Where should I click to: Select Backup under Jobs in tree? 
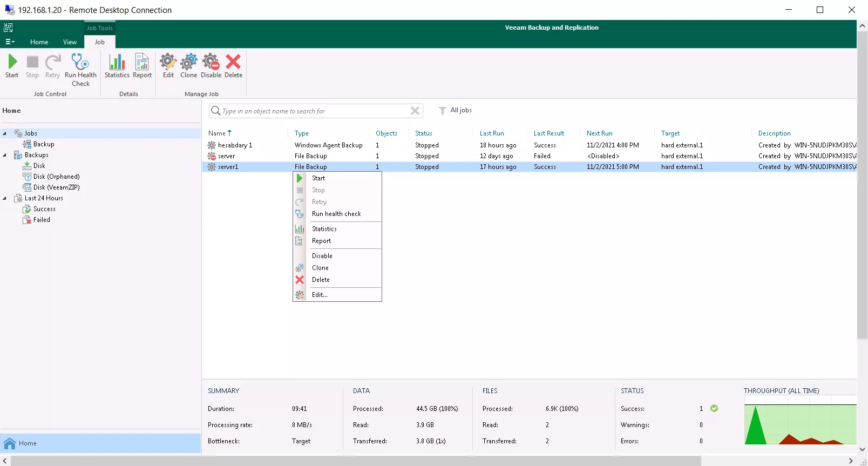(x=44, y=144)
